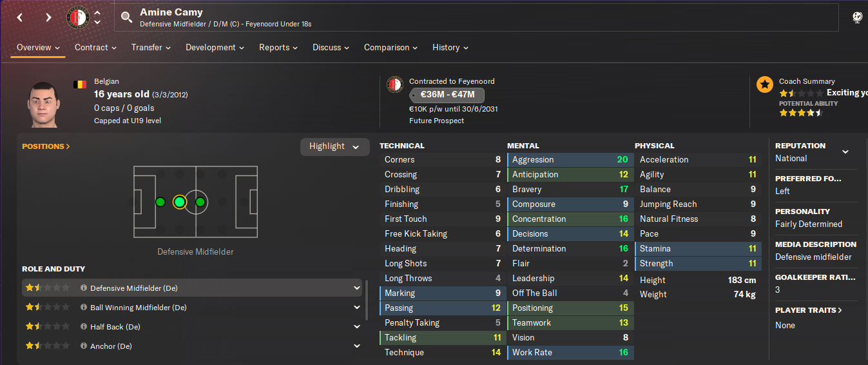Expand the Reputation dropdown chevron
Image resolution: width=868 pixels, height=365 pixels.
[x=845, y=152]
